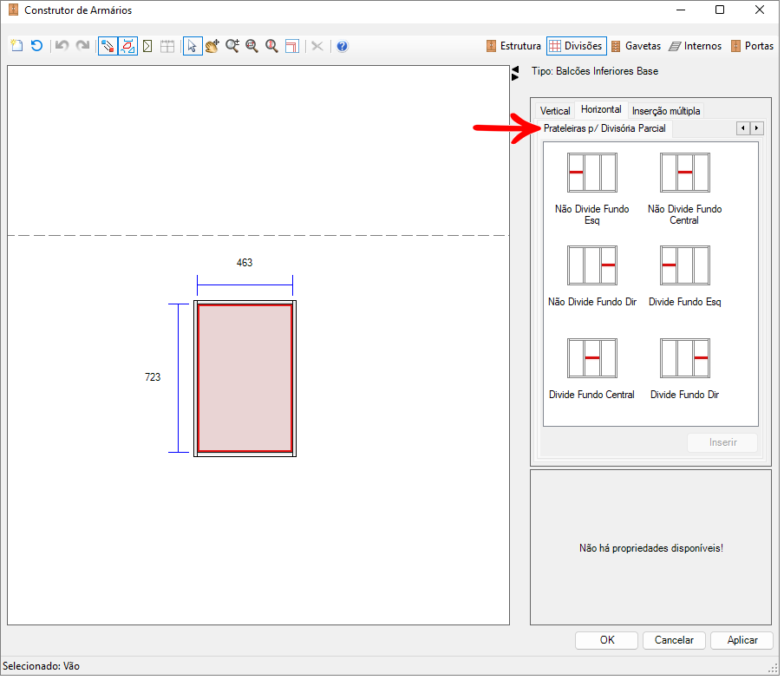Image resolution: width=784 pixels, height=680 pixels.
Task: Open the Gavetas section
Action: [x=636, y=46]
